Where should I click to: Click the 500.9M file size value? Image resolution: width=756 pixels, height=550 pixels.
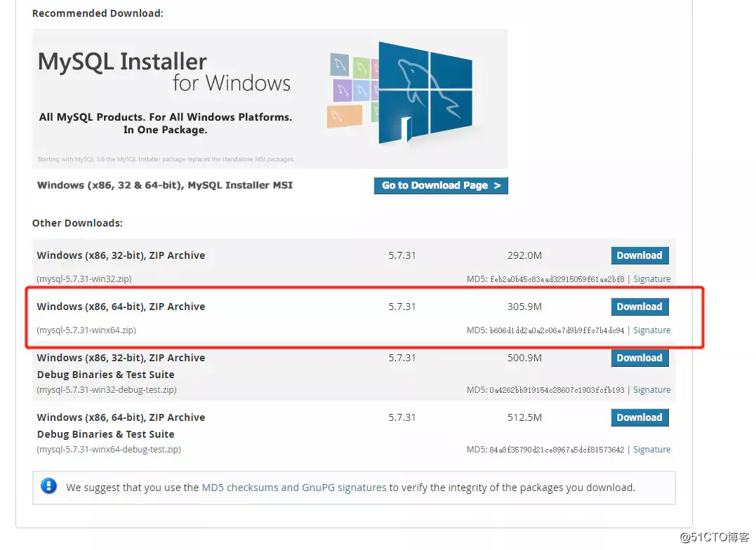point(524,358)
